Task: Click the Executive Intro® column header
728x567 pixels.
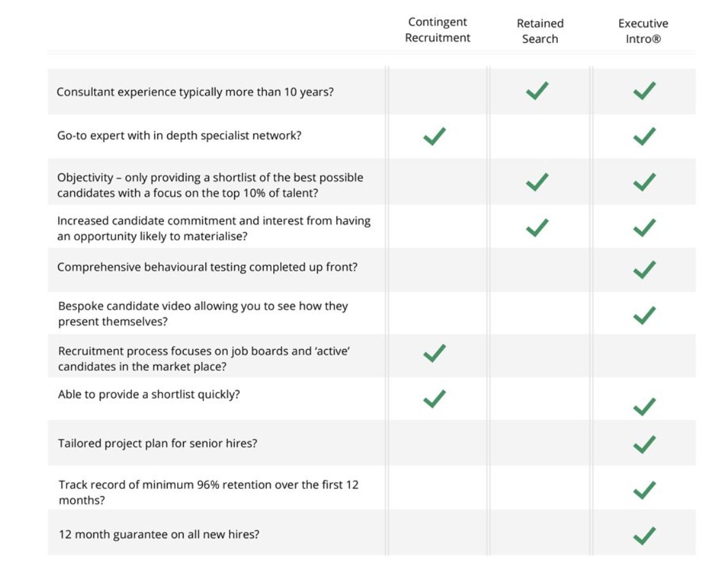Action: [643, 31]
